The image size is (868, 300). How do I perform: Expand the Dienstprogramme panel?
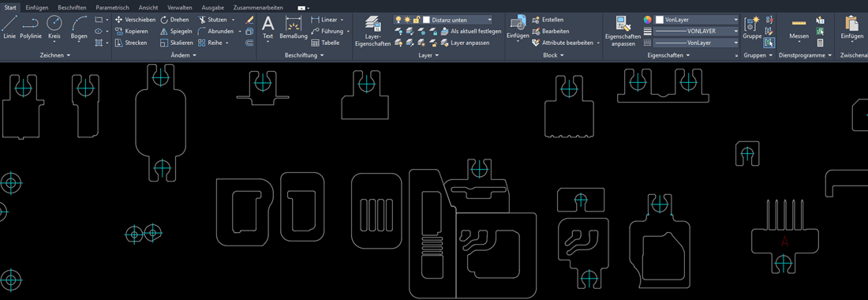coord(806,55)
